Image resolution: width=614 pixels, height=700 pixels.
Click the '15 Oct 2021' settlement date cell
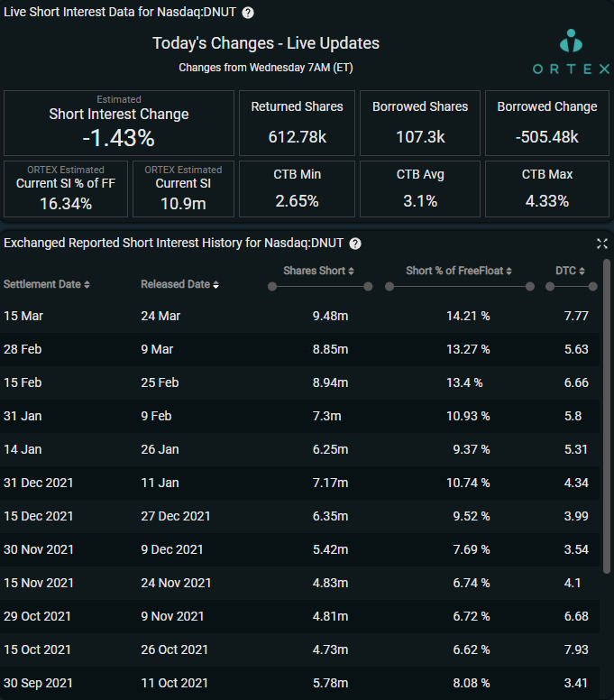38,649
